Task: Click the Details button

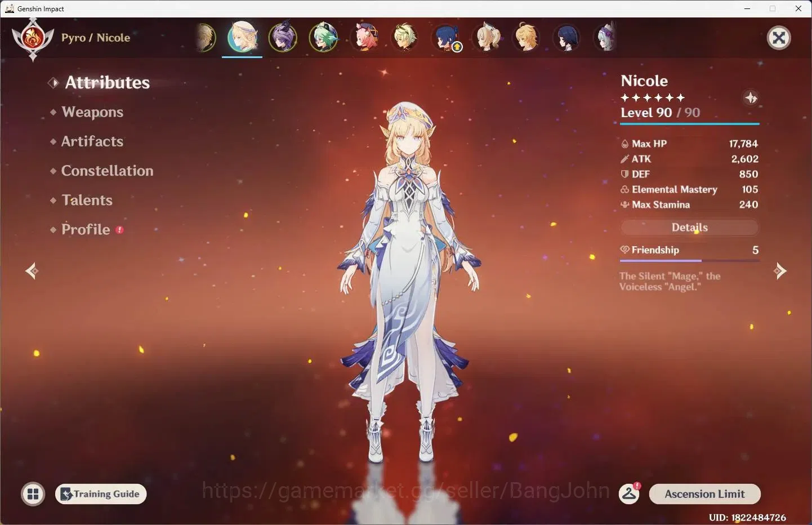Action: pyautogui.click(x=689, y=228)
